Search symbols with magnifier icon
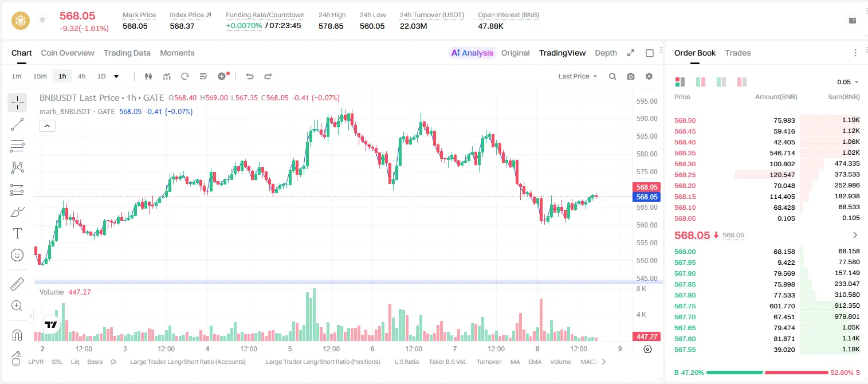868x384 pixels. (x=612, y=76)
